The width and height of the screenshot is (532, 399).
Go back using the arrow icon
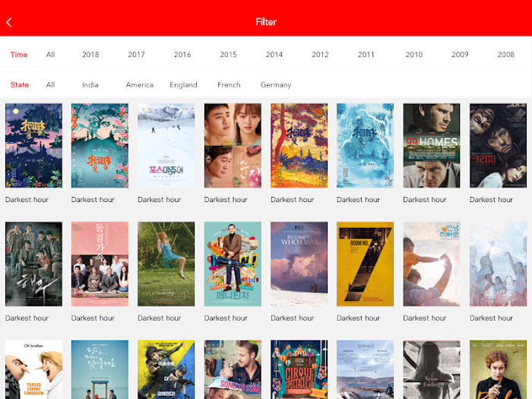[x=9, y=22]
